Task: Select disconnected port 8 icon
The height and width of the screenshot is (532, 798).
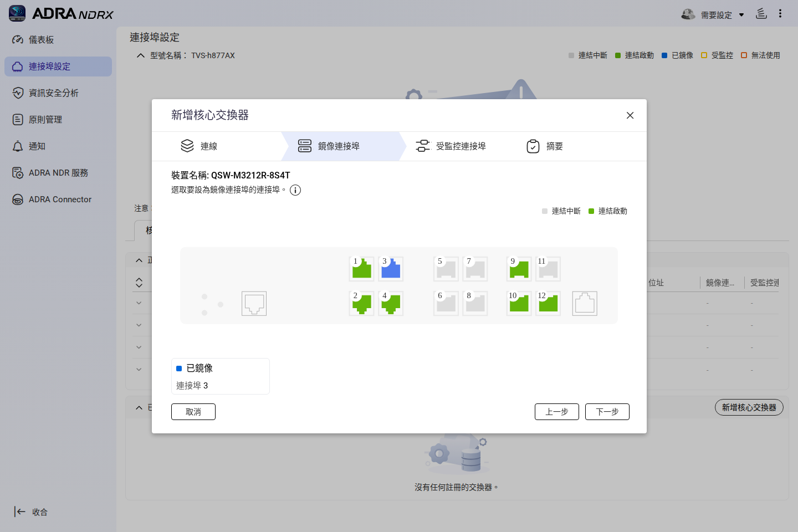Action: click(x=475, y=304)
